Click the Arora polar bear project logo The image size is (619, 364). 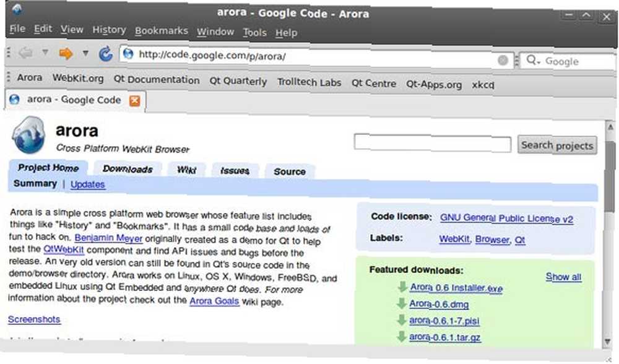tap(28, 135)
